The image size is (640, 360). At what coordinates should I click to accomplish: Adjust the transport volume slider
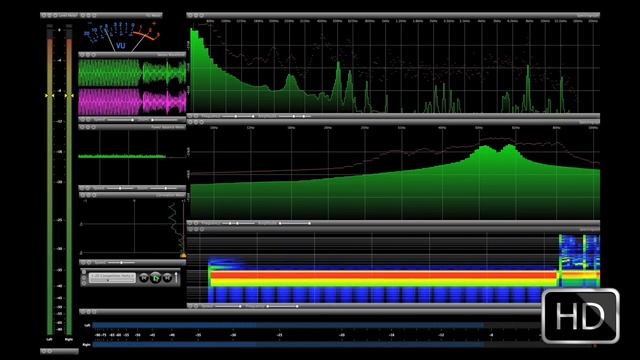177,277
